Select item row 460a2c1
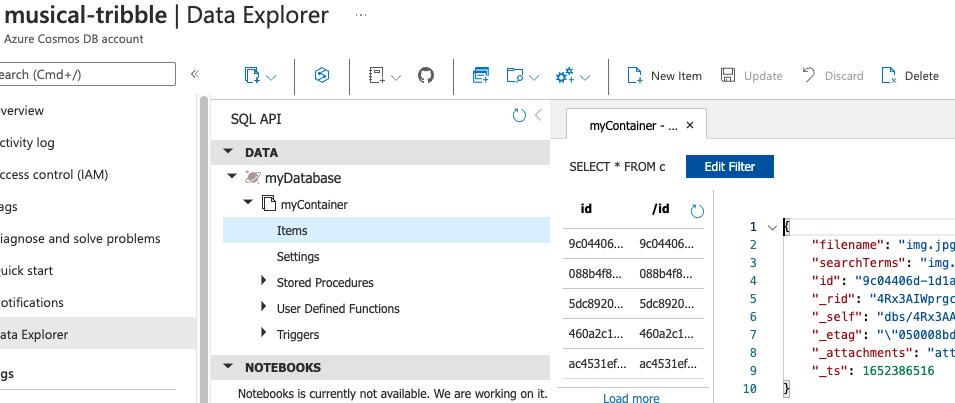 633,334
